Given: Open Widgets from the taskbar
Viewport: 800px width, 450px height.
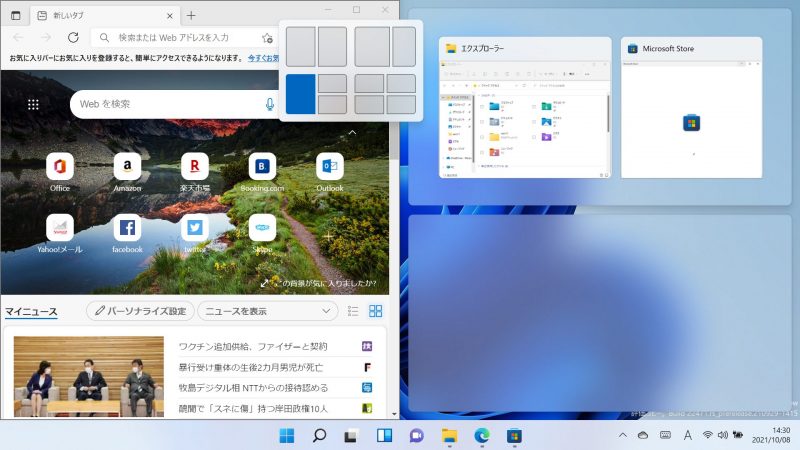Looking at the screenshot, I should pyautogui.click(x=384, y=436).
